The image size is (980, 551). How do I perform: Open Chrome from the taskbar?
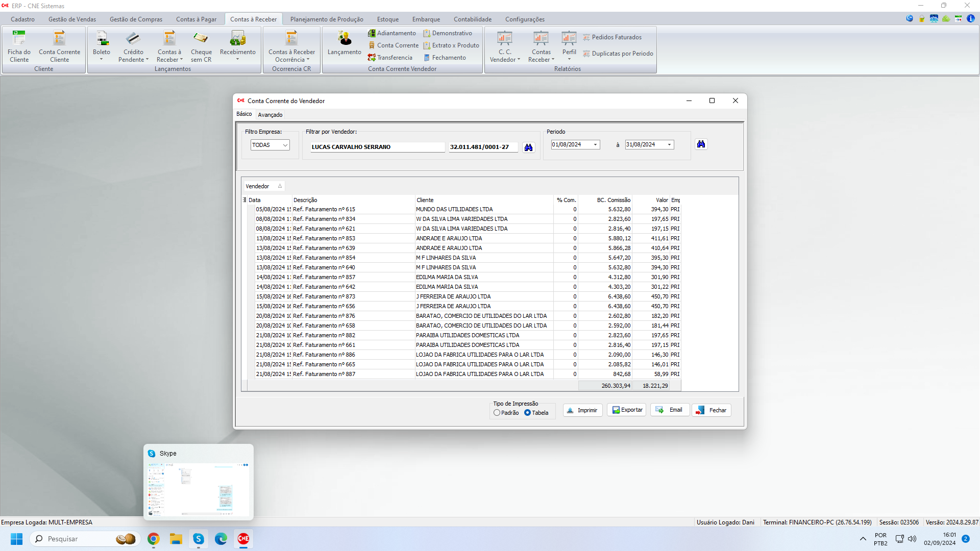(154, 539)
